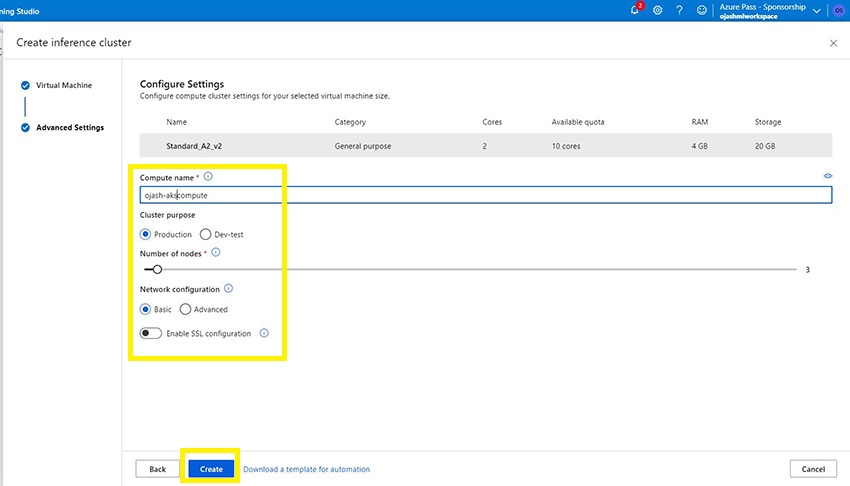850x486 pixels.
Task: Click the info icon beside Number of nodes
Action: (x=216, y=253)
